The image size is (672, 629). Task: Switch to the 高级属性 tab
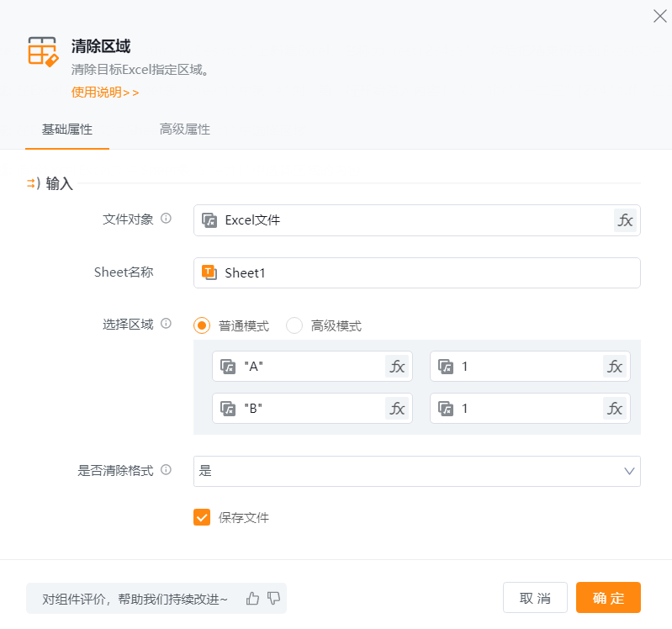[184, 129]
